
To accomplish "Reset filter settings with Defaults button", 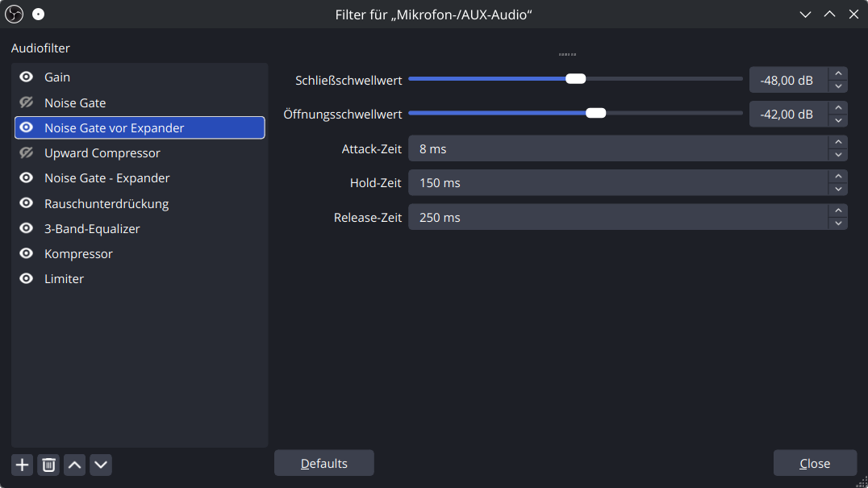I will pyautogui.click(x=323, y=463).
